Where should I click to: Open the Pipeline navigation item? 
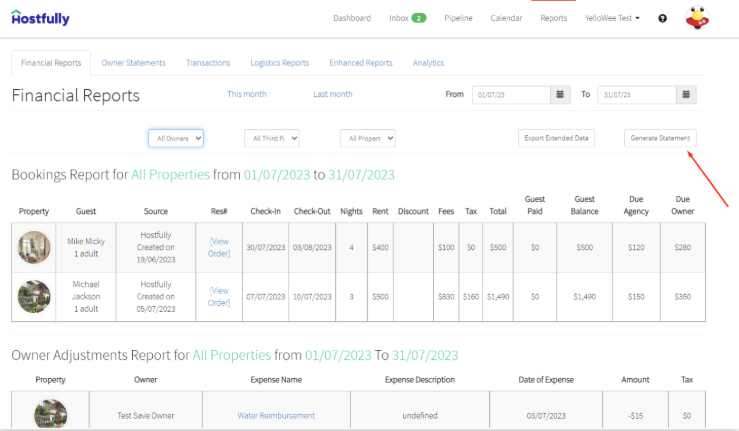(x=458, y=18)
